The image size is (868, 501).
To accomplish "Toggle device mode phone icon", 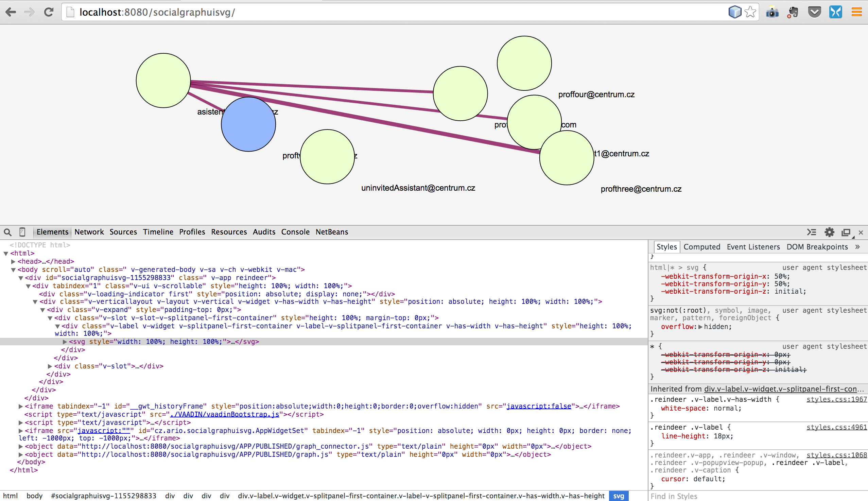I will pyautogui.click(x=22, y=232).
